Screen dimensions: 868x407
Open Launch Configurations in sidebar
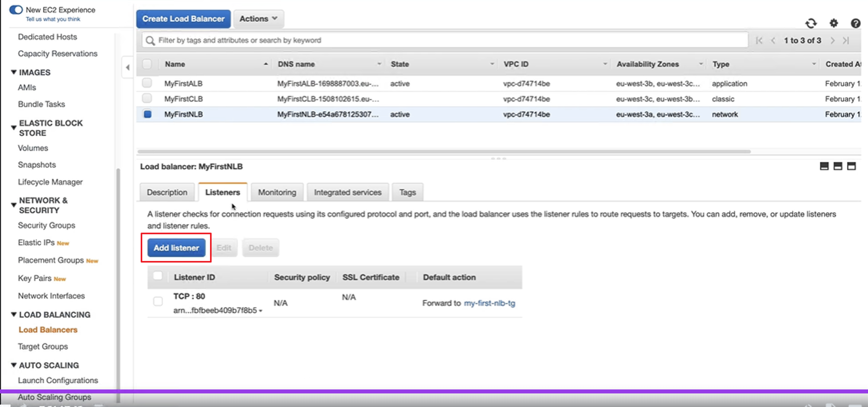[x=58, y=380]
